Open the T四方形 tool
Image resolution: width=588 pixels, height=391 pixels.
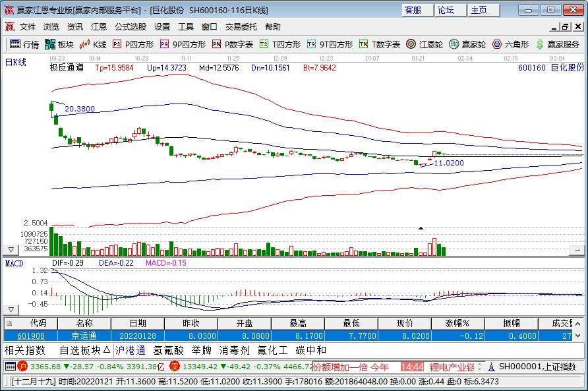coord(280,44)
